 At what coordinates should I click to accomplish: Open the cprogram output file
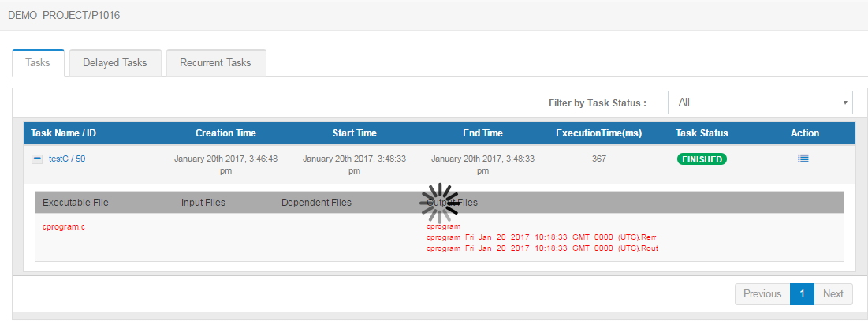[443, 226]
